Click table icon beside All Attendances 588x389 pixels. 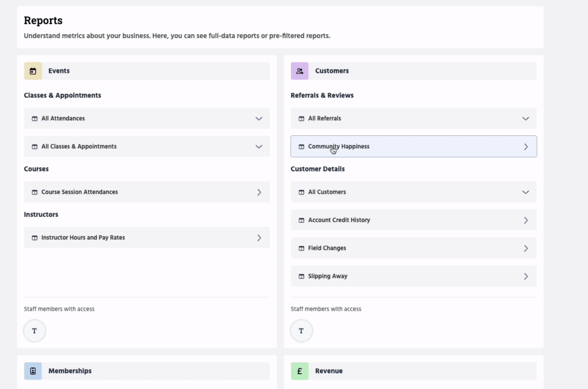pyautogui.click(x=34, y=119)
